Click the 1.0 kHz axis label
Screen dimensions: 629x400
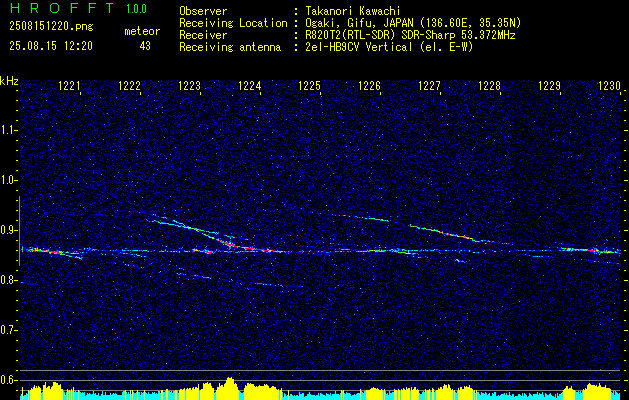pos(7,180)
